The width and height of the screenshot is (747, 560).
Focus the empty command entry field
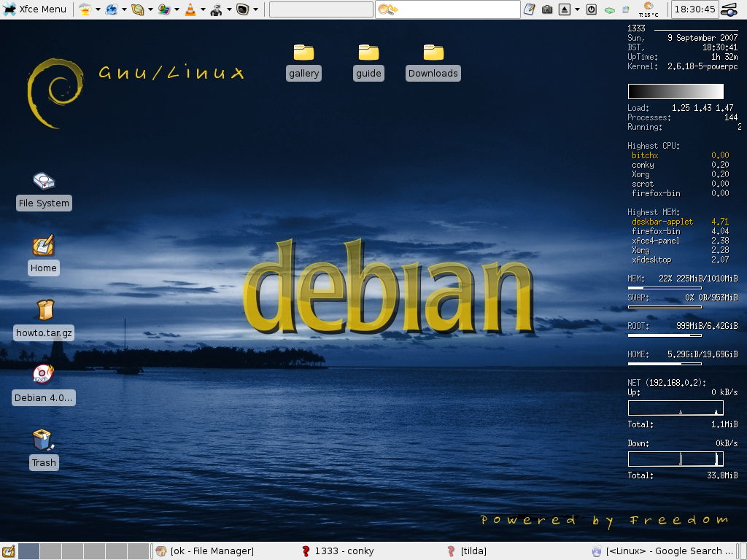tap(321, 9)
